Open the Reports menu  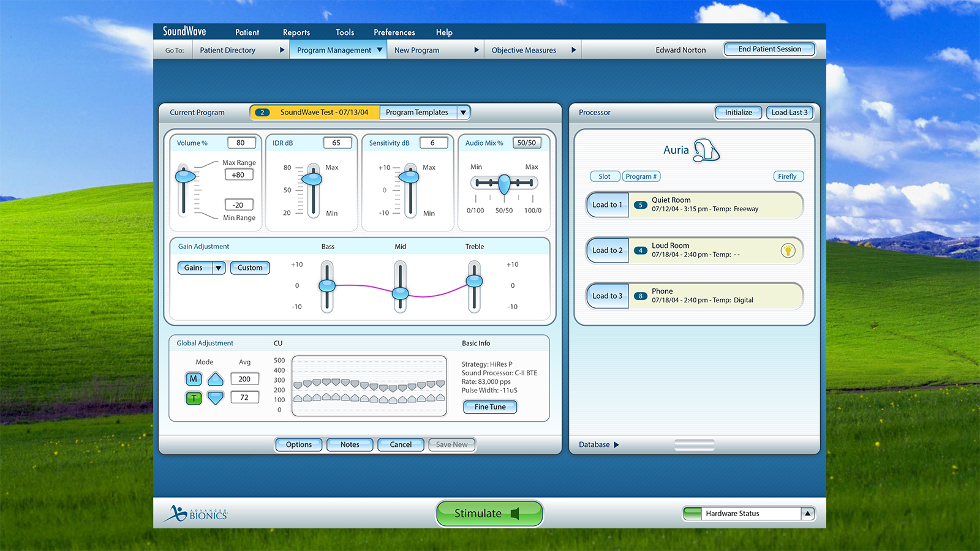(x=296, y=32)
